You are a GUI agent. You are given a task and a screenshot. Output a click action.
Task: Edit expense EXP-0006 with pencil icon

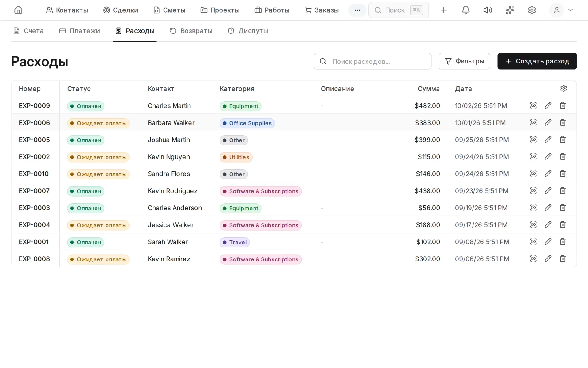coord(548,123)
